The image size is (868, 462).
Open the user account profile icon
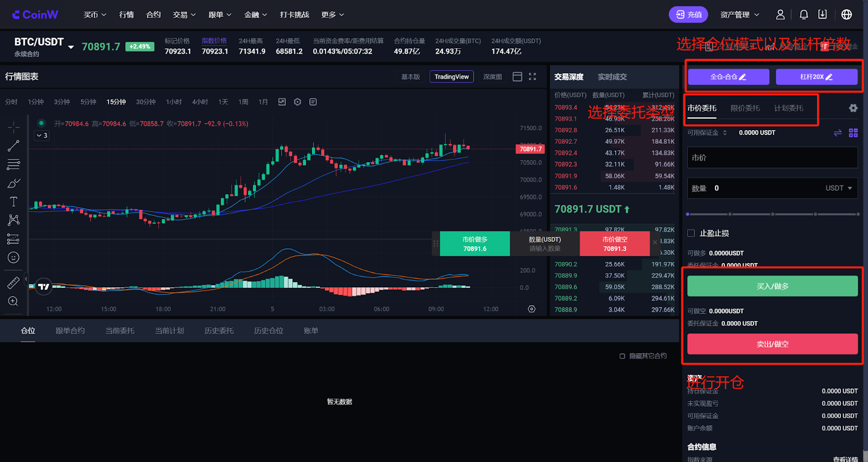click(x=780, y=15)
